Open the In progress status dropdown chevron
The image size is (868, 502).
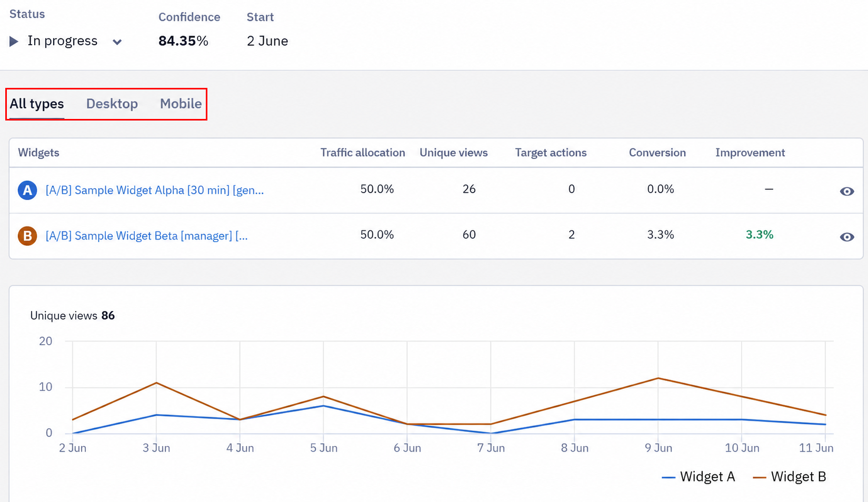117,42
